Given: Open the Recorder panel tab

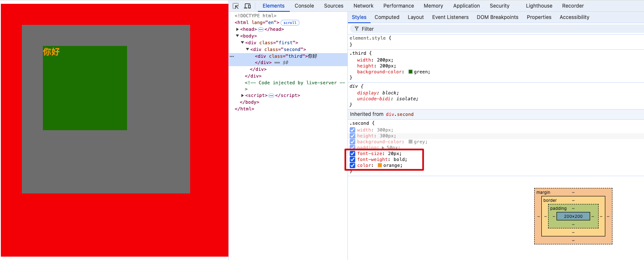Looking at the screenshot, I should coord(573,6).
